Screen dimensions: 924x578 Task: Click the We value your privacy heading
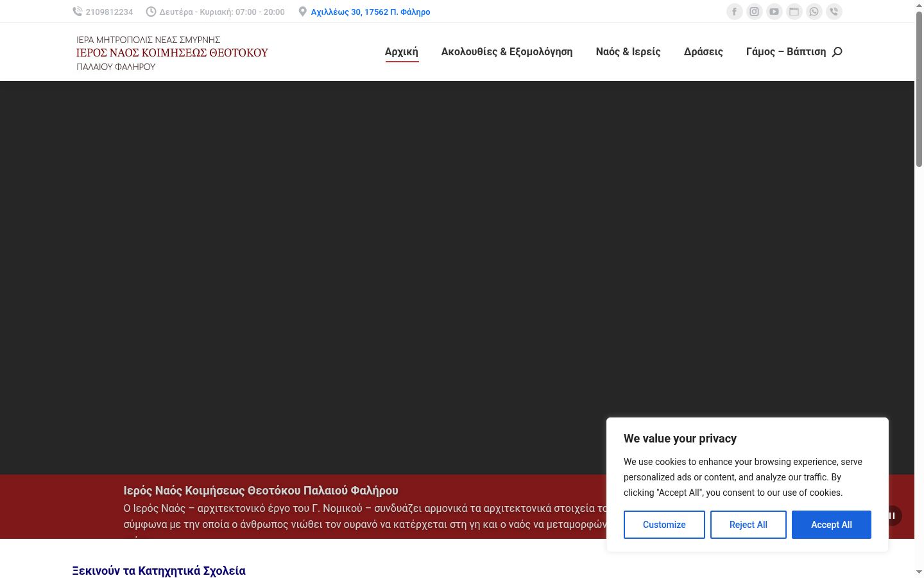click(680, 439)
